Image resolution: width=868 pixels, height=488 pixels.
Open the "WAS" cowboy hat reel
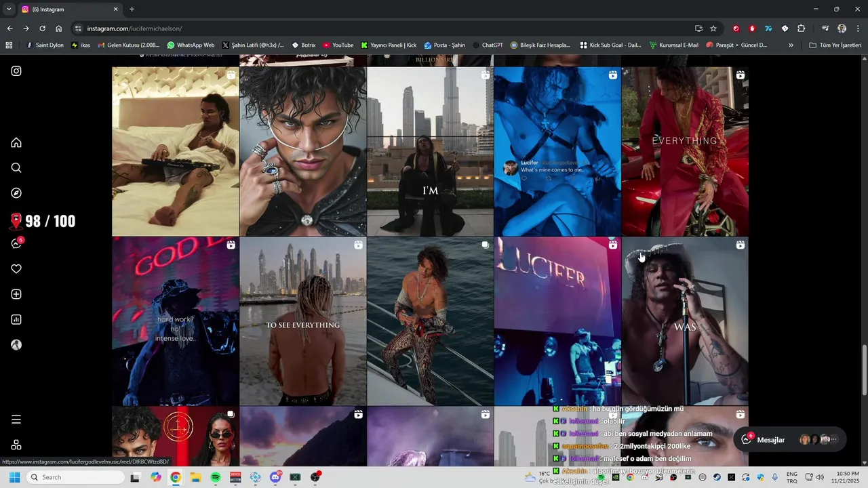click(x=685, y=321)
